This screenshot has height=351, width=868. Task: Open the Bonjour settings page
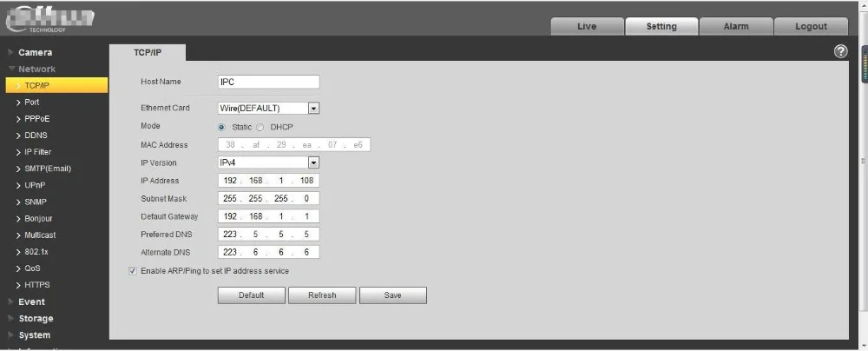pyautogui.click(x=38, y=218)
